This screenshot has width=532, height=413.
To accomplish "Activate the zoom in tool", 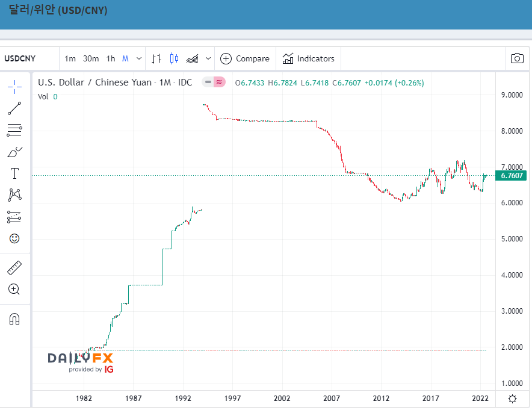I will click(x=14, y=289).
